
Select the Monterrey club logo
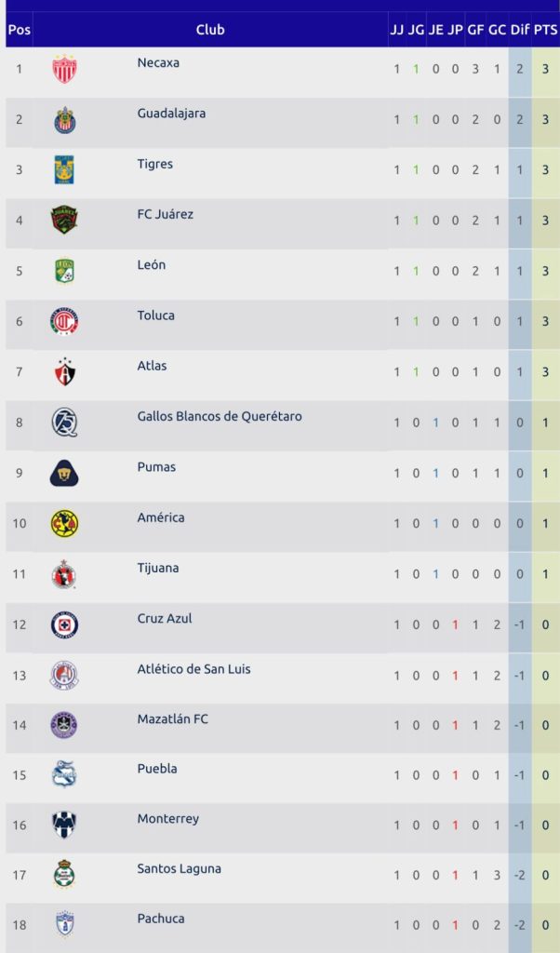[x=64, y=825]
